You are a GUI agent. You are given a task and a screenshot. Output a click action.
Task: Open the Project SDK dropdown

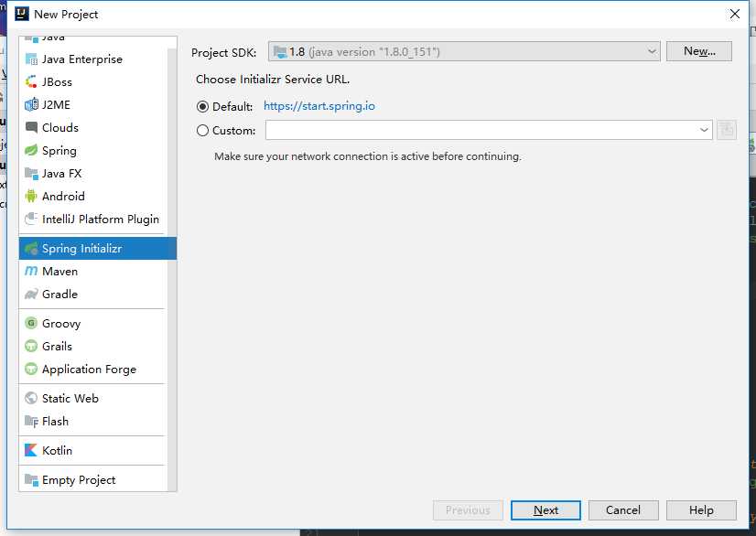464,51
